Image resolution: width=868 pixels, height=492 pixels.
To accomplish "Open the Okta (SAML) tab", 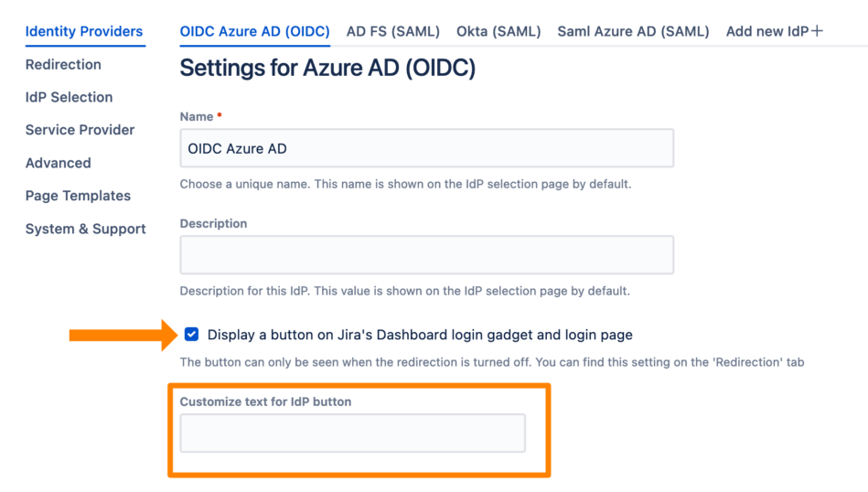I will tap(498, 31).
